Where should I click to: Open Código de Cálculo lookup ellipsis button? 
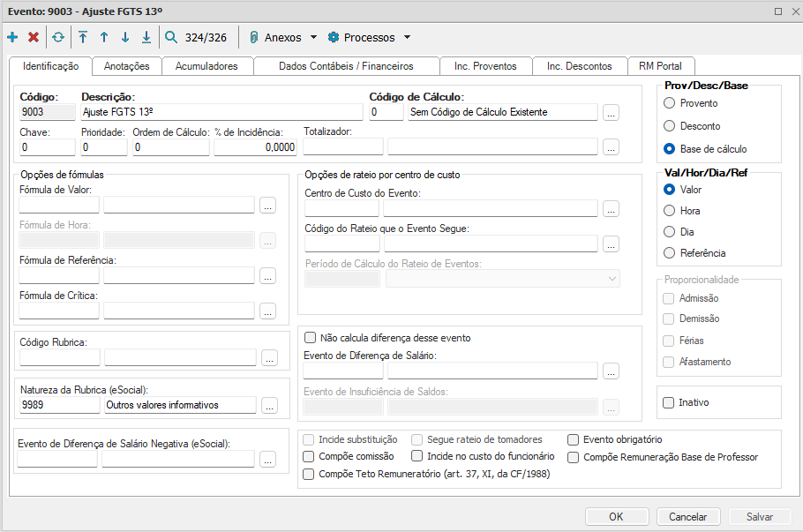pos(612,112)
